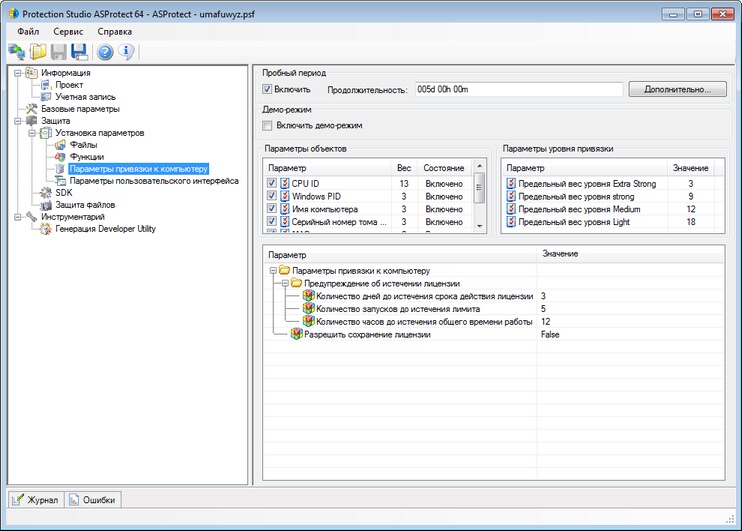Click the object parameters scrollbar thumb
The image size is (742, 531).
479,188
